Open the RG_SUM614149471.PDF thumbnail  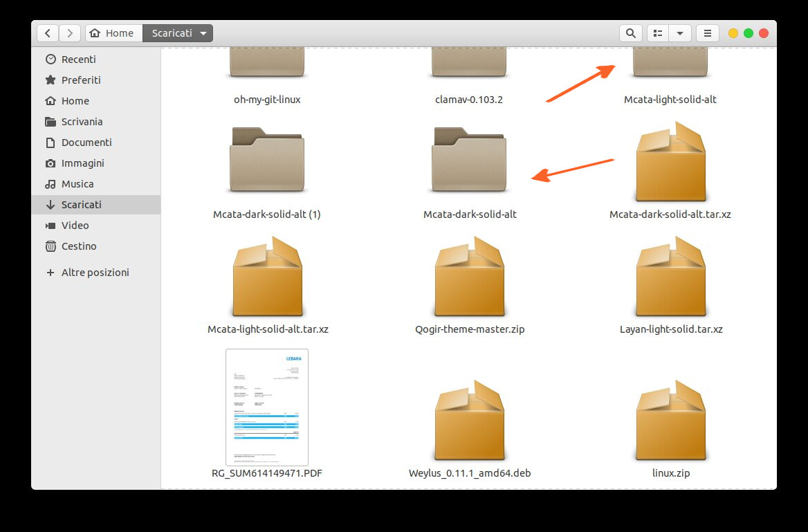click(x=266, y=407)
